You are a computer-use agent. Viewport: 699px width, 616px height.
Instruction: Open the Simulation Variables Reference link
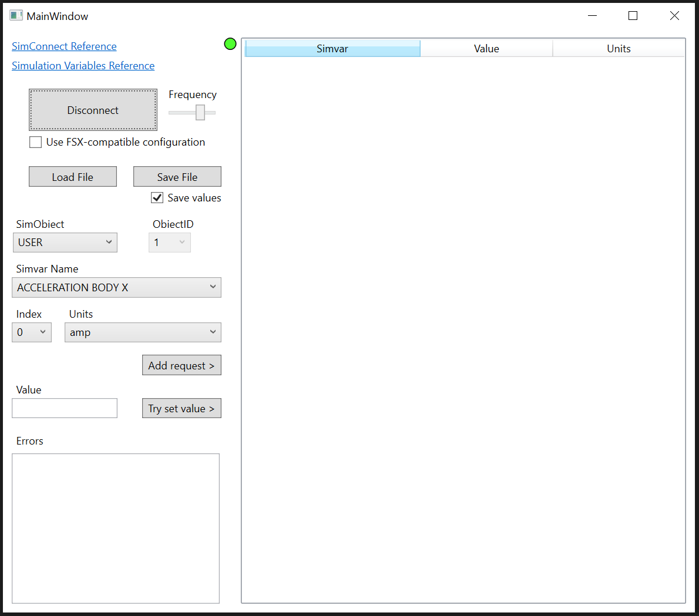pos(83,65)
